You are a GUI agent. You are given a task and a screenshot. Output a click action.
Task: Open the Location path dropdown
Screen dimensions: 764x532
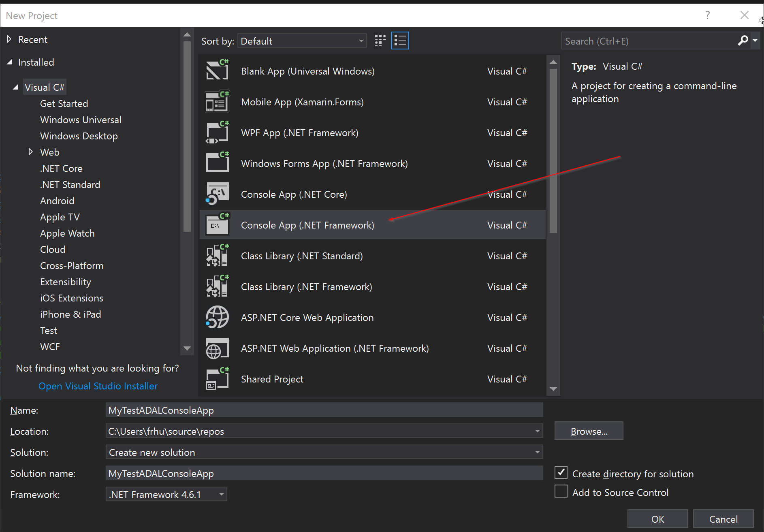pyautogui.click(x=538, y=431)
